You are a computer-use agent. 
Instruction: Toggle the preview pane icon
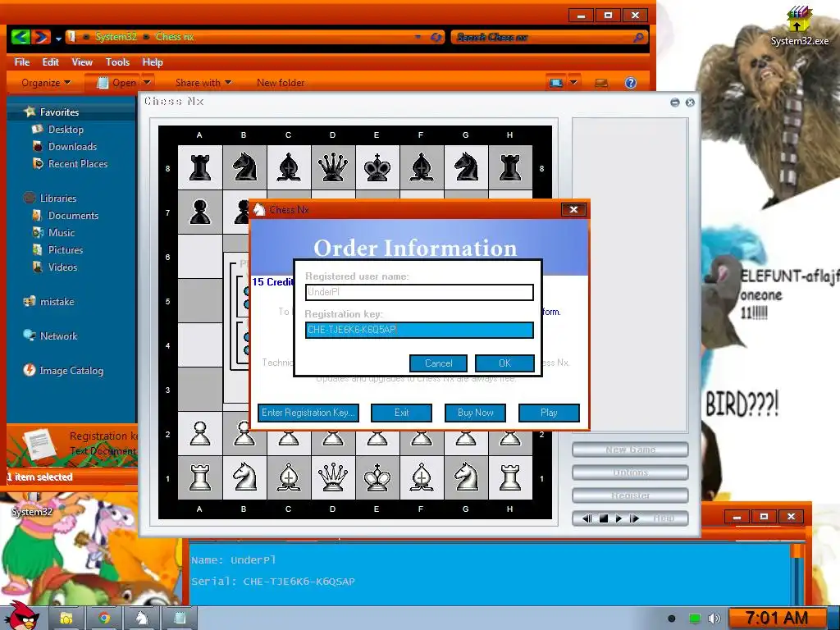[x=601, y=83]
